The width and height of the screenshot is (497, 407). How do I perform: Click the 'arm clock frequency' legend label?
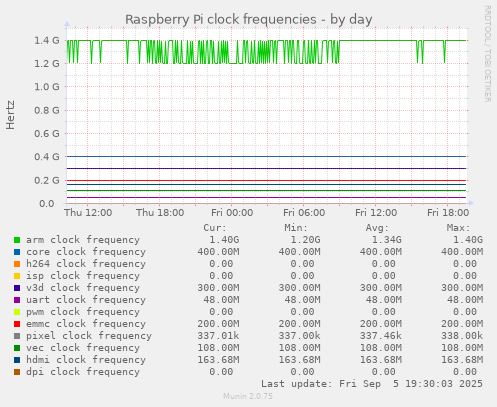coord(83,240)
